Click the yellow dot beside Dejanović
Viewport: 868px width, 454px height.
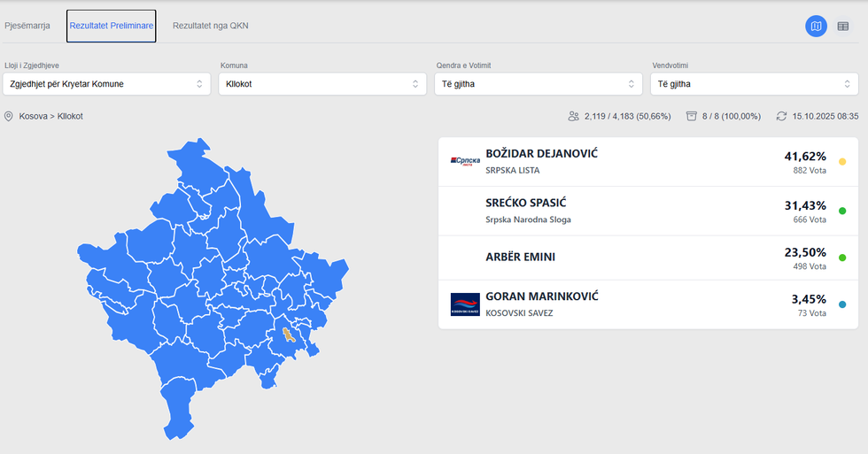pyautogui.click(x=842, y=162)
